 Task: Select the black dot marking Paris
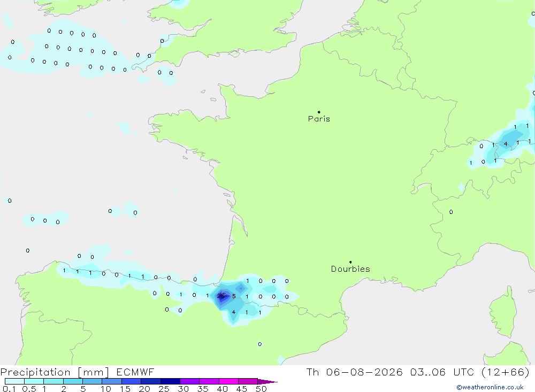click(x=319, y=112)
